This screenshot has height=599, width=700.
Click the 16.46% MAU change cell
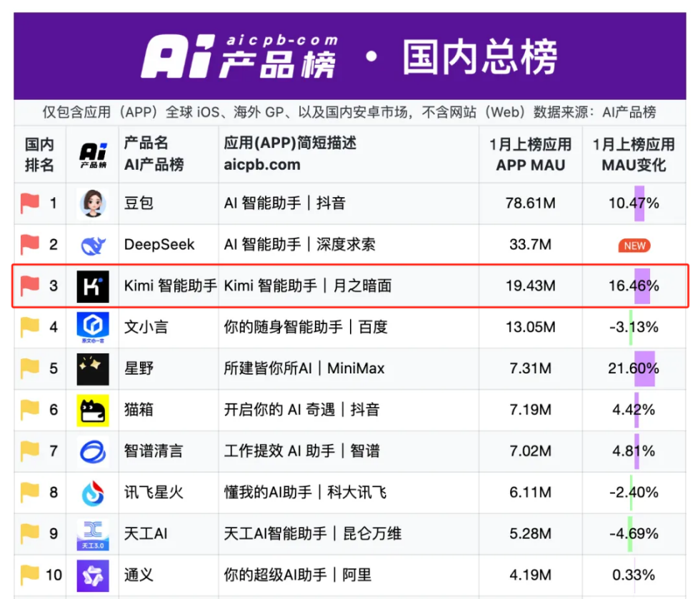[x=634, y=286]
